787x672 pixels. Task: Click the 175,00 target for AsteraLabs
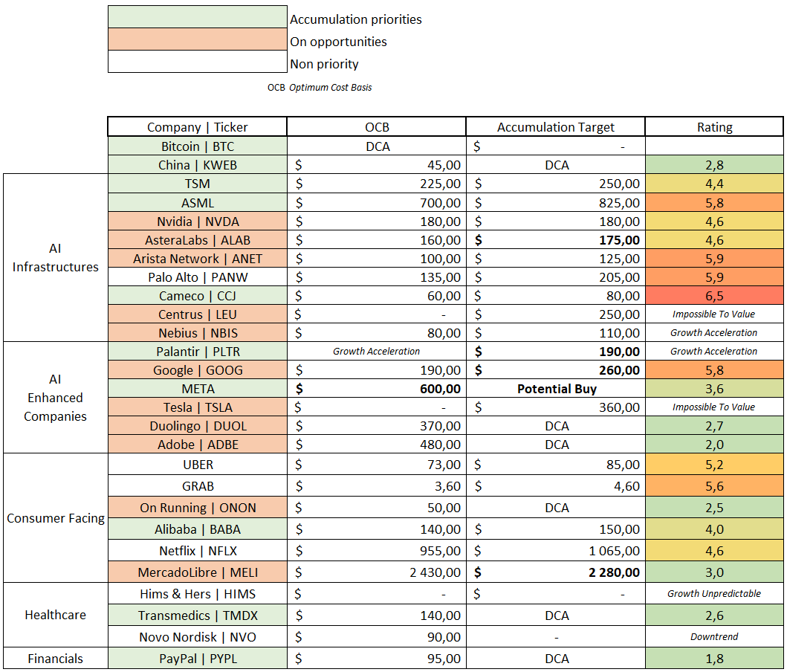[556, 239]
